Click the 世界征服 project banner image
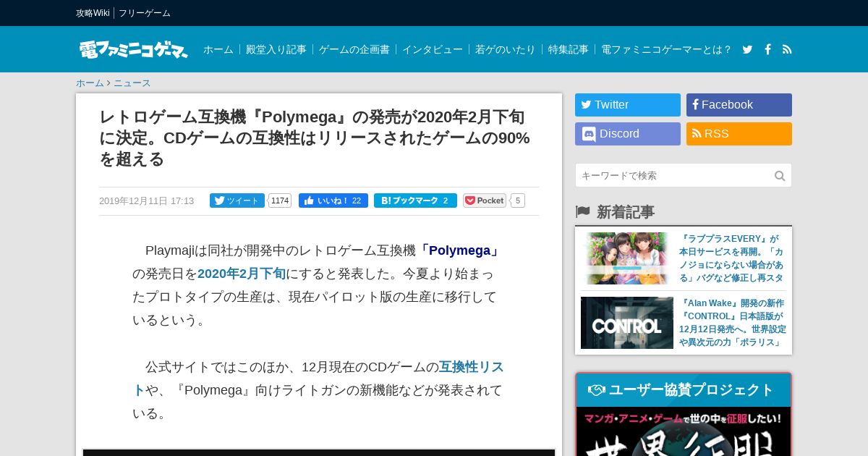The width and height of the screenshot is (868, 456). pos(684,432)
